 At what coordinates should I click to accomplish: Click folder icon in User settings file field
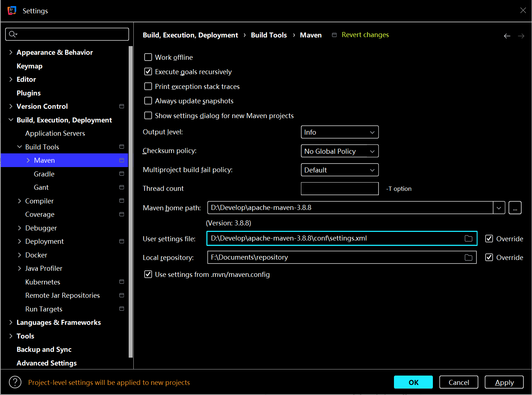468,238
